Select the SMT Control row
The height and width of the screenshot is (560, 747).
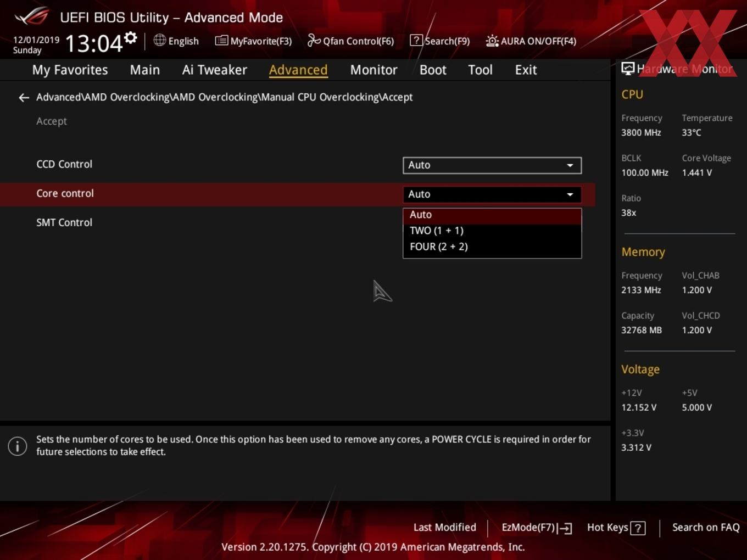point(64,222)
